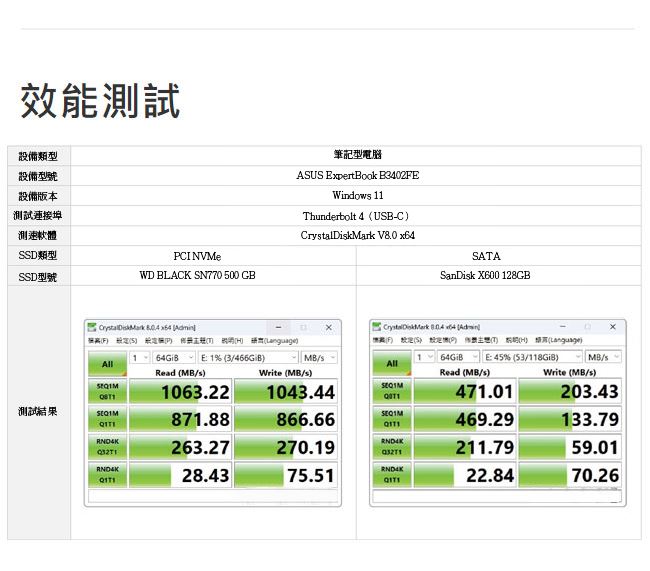This screenshot has height=571, width=650.
Task: Run All tests in the SanDisk X600 window
Action: click(x=392, y=365)
